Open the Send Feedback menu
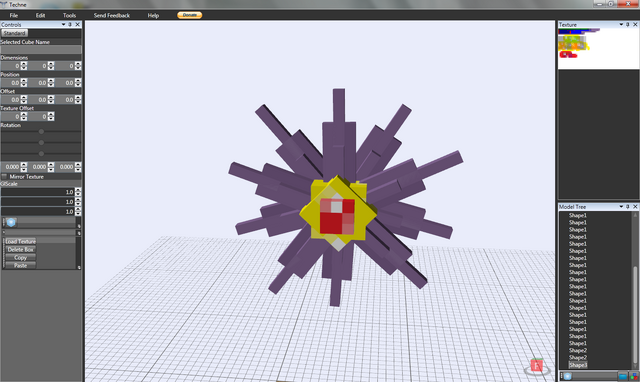This screenshot has width=640, height=382. tap(112, 16)
